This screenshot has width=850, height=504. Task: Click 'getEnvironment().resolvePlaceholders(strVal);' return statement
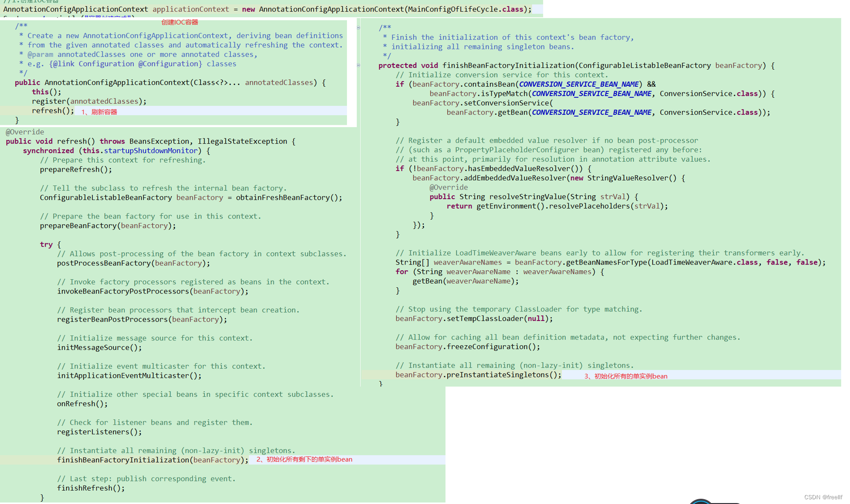(x=572, y=206)
